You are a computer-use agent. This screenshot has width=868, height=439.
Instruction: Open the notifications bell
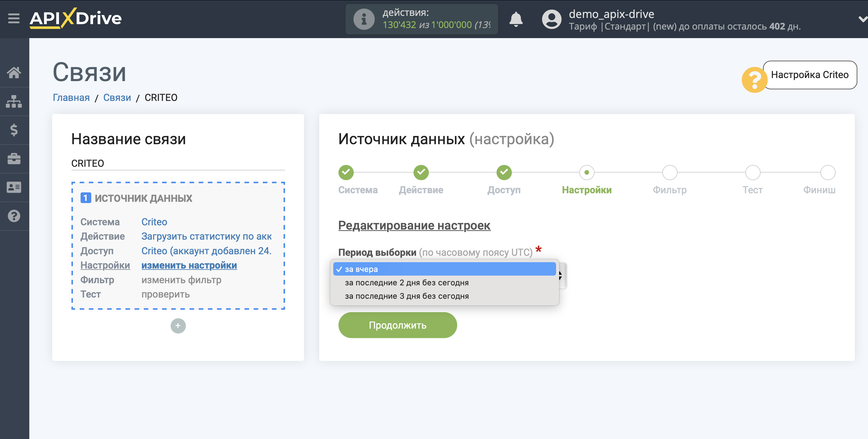click(515, 19)
